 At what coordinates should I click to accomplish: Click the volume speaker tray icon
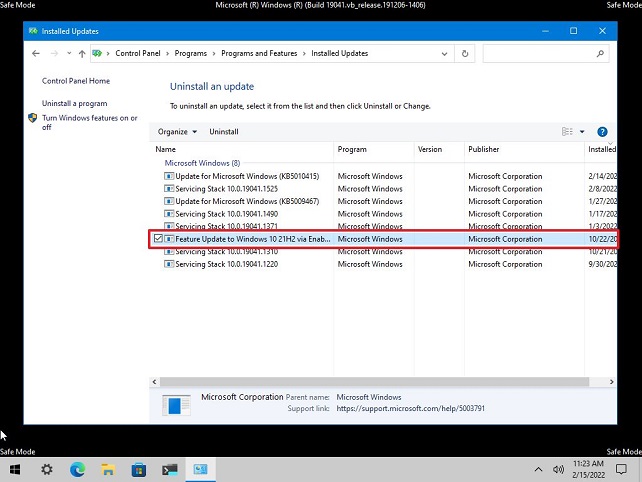point(558,470)
